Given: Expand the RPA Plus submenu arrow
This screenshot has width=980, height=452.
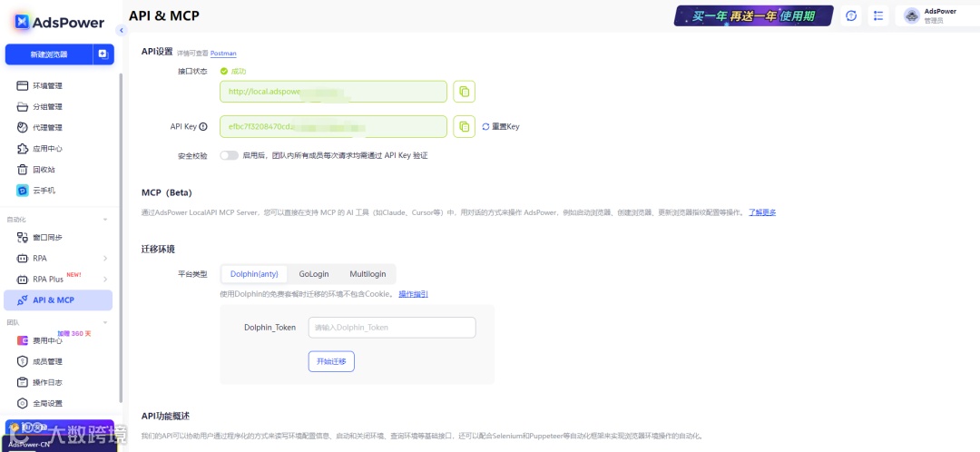Looking at the screenshot, I should pos(105,279).
